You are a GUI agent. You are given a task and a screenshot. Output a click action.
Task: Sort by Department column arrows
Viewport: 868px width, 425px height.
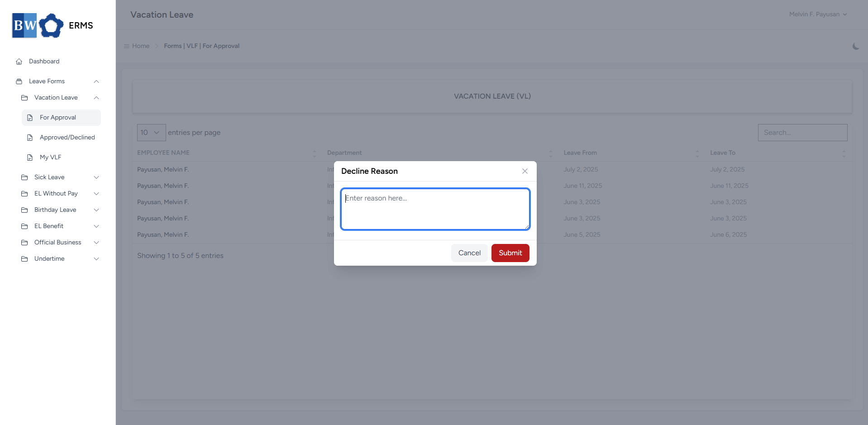551,153
